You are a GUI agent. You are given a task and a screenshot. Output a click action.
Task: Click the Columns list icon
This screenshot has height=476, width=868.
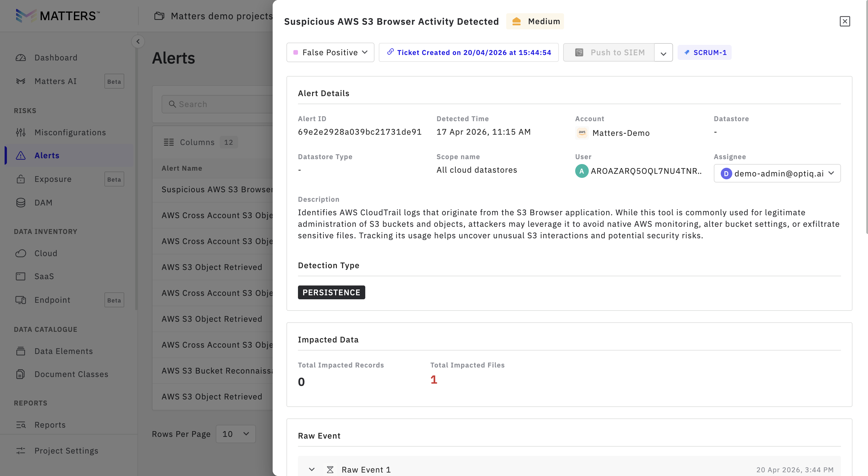pyautogui.click(x=169, y=142)
